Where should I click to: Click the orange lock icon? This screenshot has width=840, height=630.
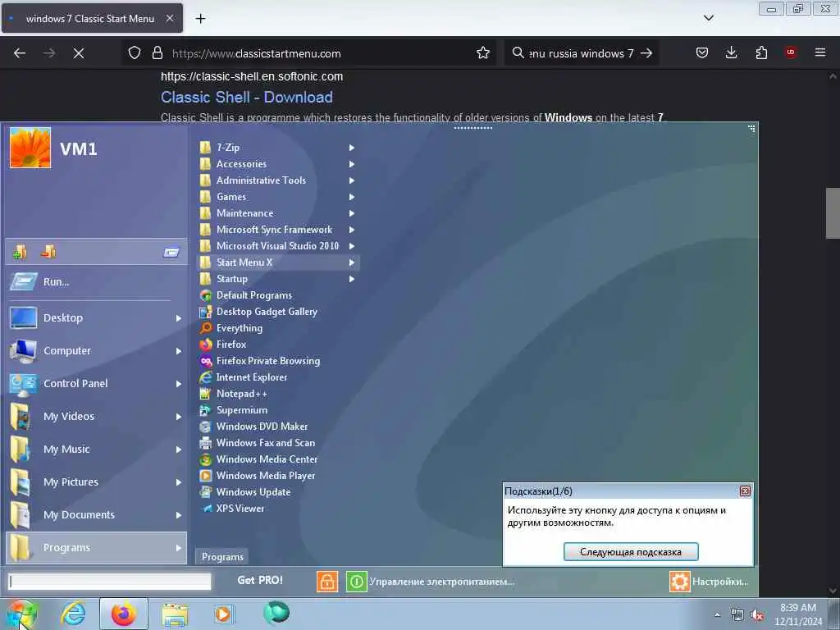(x=327, y=582)
